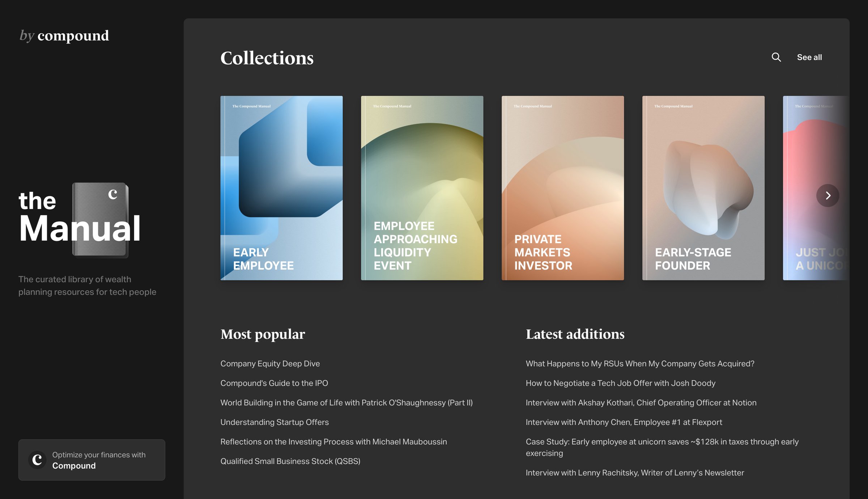Click the Collections heading
This screenshot has width=868, height=499.
point(267,58)
